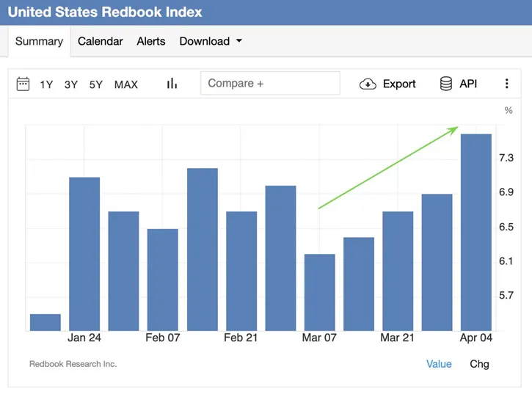The width and height of the screenshot is (532, 400).
Task: Click the tallest bar at Apr 04
Action: (x=476, y=233)
